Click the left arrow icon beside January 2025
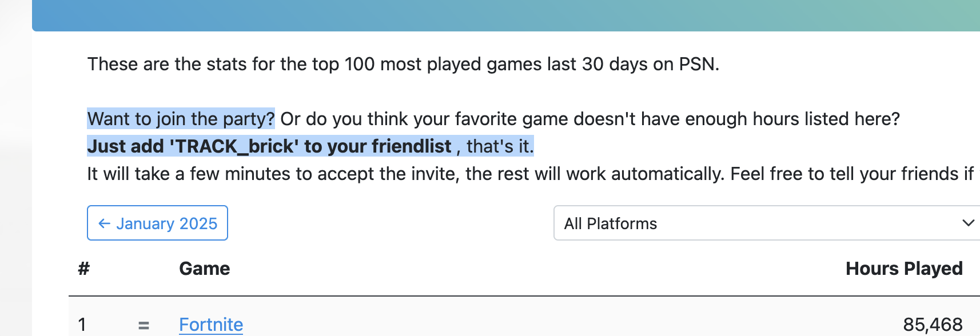This screenshot has height=336, width=980. 104,223
